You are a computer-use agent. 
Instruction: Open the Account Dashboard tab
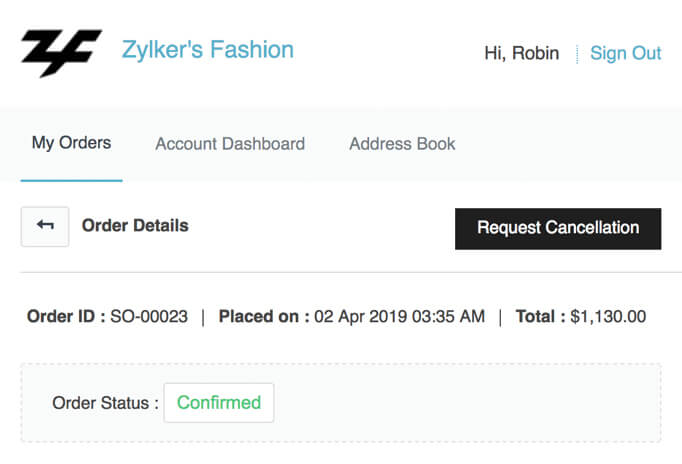click(x=230, y=144)
